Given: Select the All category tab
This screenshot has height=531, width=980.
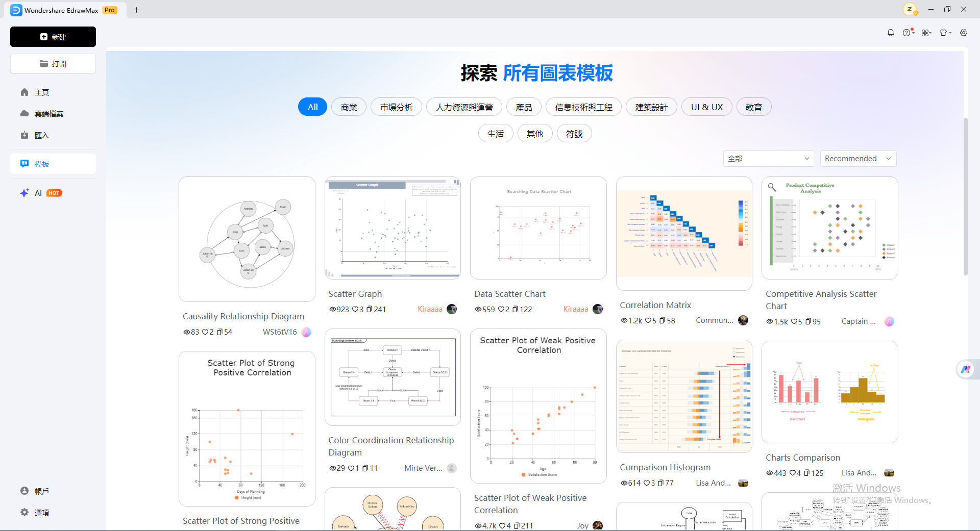Looking at the screenshot, I should [312, 107].
